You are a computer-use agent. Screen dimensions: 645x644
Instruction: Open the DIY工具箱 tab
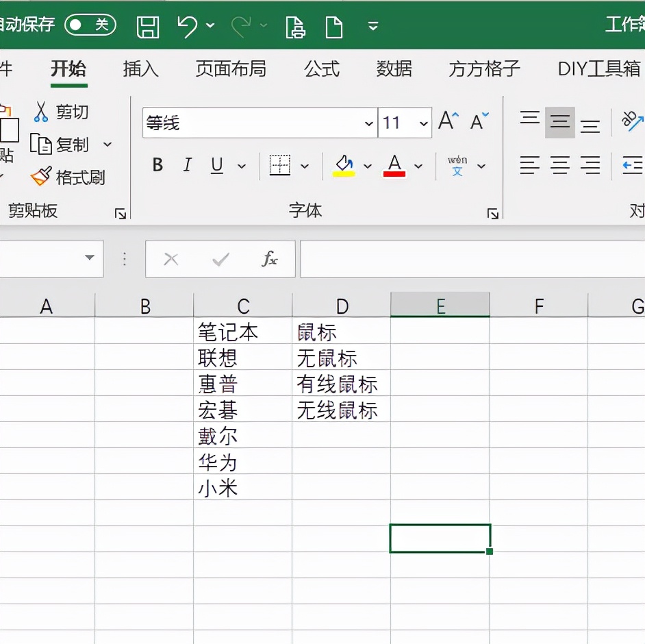[599, 69]
